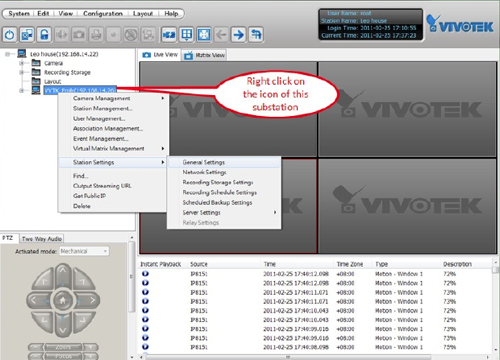Click the PTZ left arrow
This screenshot has width=500, height=360.
click(x=35, y=300)
